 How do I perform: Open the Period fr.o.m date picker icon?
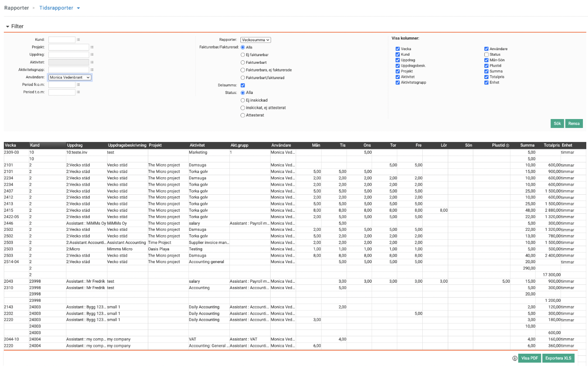[x=78, y=85]
